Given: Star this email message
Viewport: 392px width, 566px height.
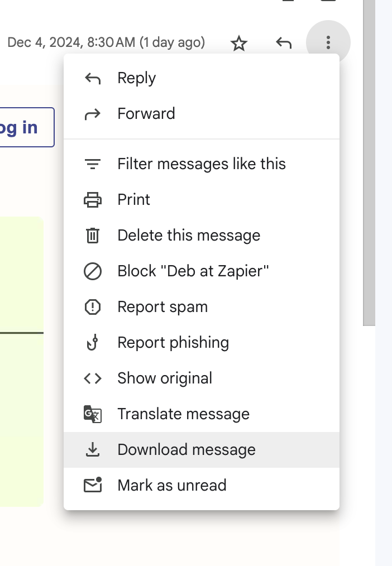Looking at the screenshot, I should point(238,43).
